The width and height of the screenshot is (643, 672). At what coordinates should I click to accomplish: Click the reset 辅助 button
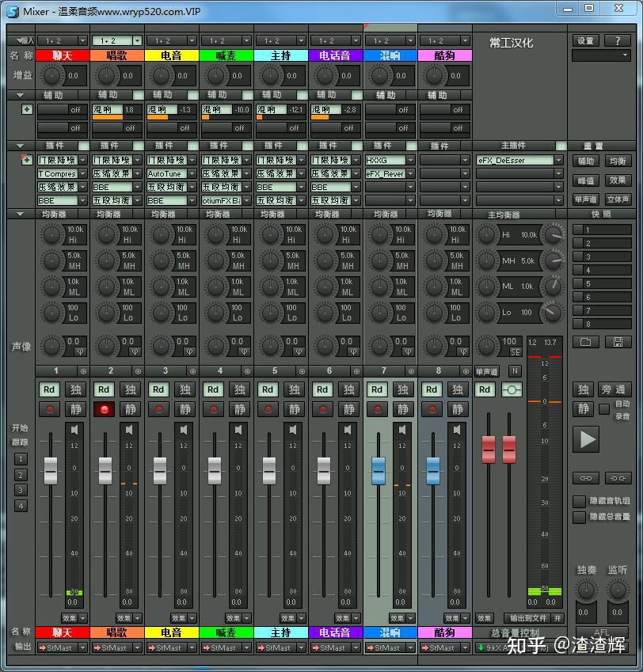point(585,161)
